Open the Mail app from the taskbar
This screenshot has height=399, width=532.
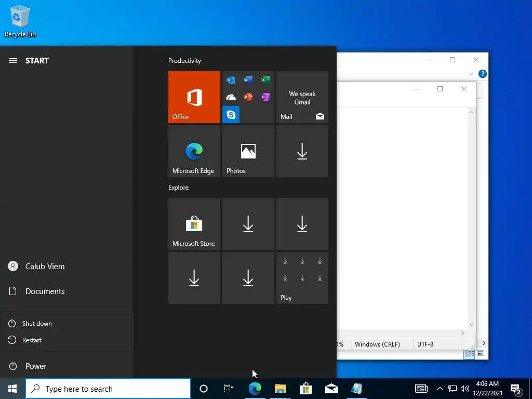click(x=331, y=389)
